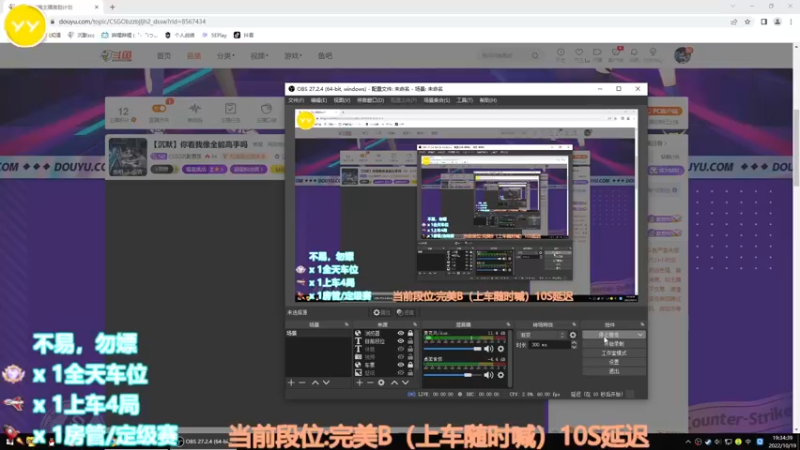Viewport: 800px width, 450px height.
Task: Open the 渐变 transition type dropdown
Action: coord(542,335)
